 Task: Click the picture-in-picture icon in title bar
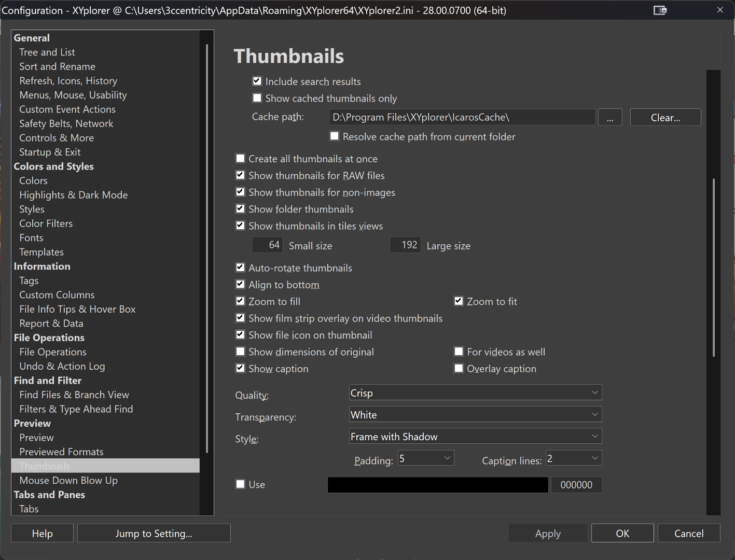tap(660, 10)
